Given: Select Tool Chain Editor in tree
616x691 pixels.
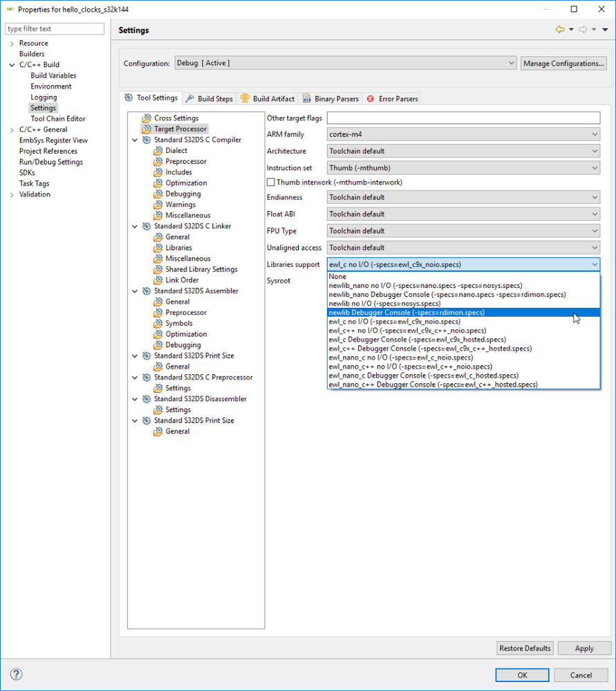Looking at the screenshot, I should 57,118.
